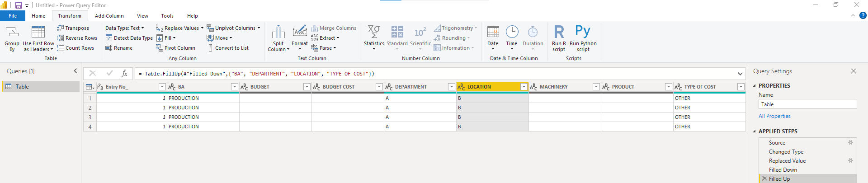This screenshot has height=183, width=868.
Task: Select the Table query
Action: click(41, 87)
